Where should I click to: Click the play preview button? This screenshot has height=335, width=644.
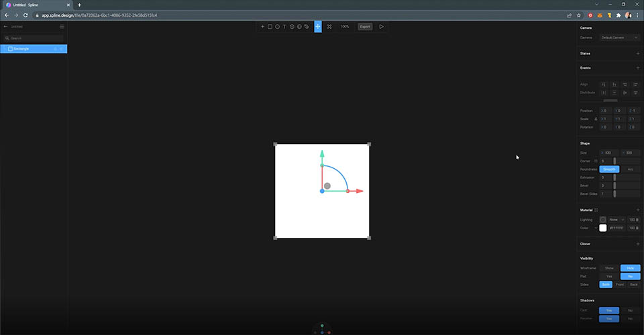coord(382,27)
